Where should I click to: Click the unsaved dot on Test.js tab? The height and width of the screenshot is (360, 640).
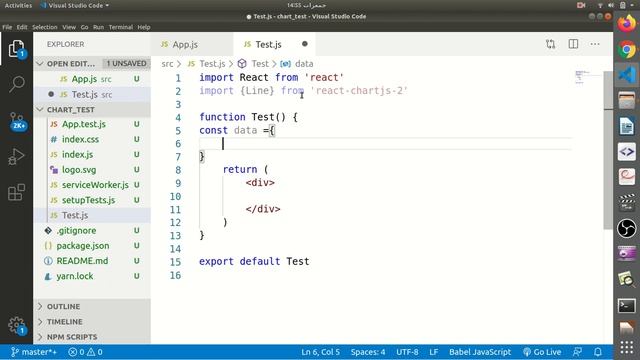[x=305, y=44]
